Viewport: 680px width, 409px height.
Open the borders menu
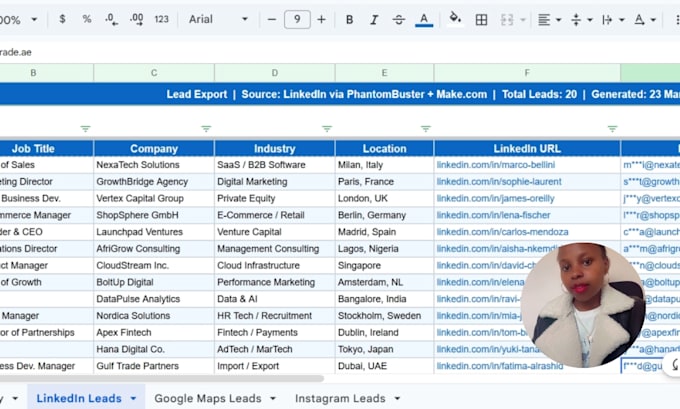(481, 20)
